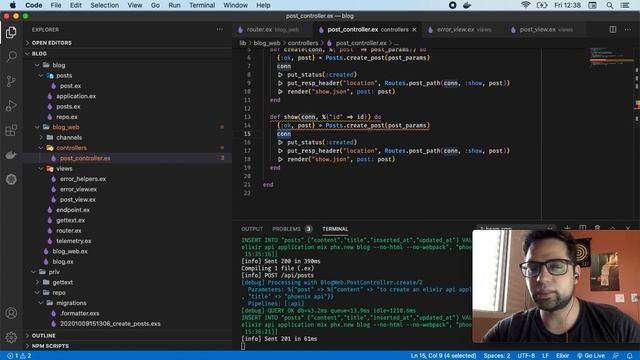Open application.ex in explorer
Viewport: 640px width, 360px height.
pos(76,96)
